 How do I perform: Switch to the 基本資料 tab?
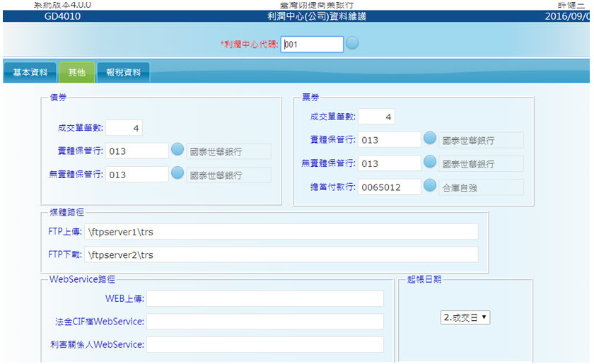point(30,73)
